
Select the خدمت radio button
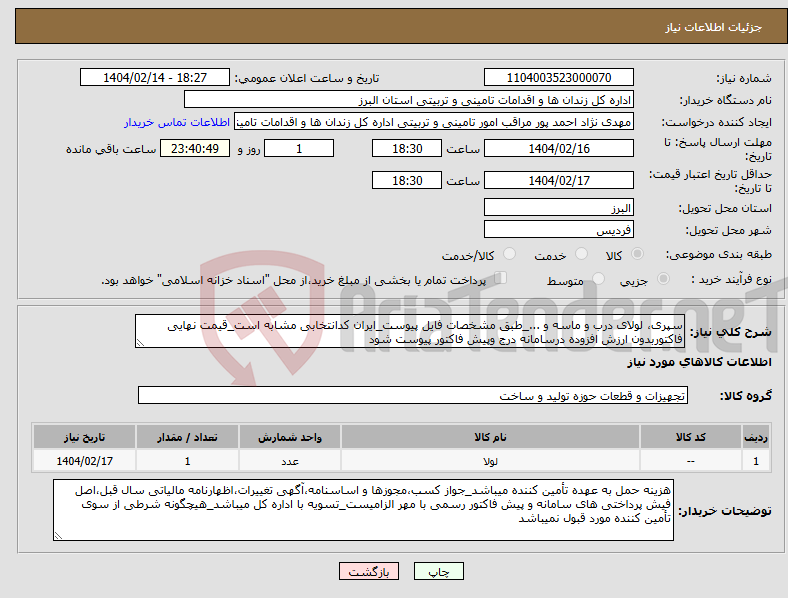click(581, 254)
